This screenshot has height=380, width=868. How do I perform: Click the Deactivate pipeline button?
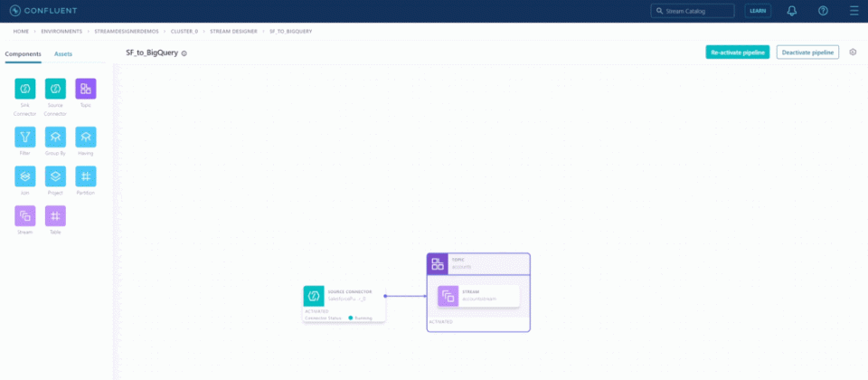pos(807,52)
